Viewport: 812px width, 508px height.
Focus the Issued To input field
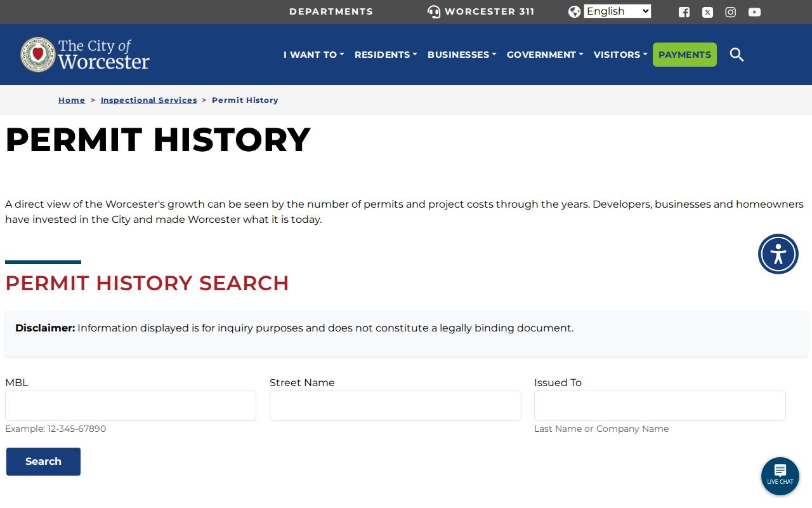click(660, 406)
